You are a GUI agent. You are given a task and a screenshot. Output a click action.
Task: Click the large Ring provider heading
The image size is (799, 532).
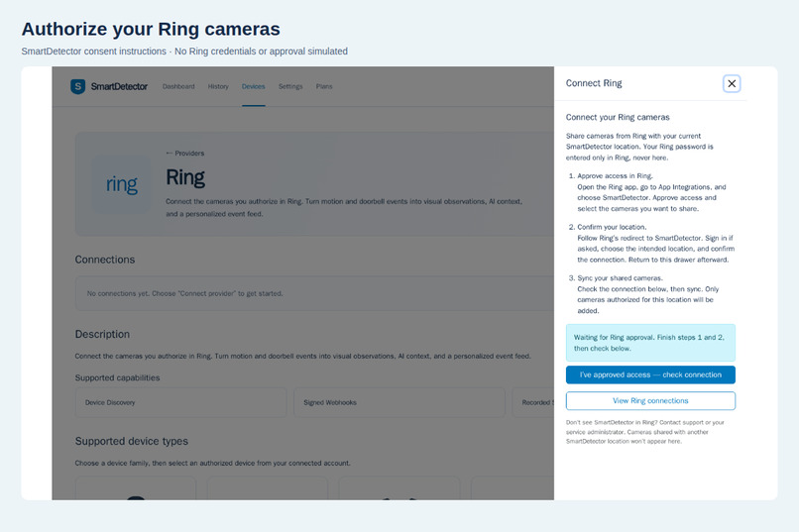[185, 177]
